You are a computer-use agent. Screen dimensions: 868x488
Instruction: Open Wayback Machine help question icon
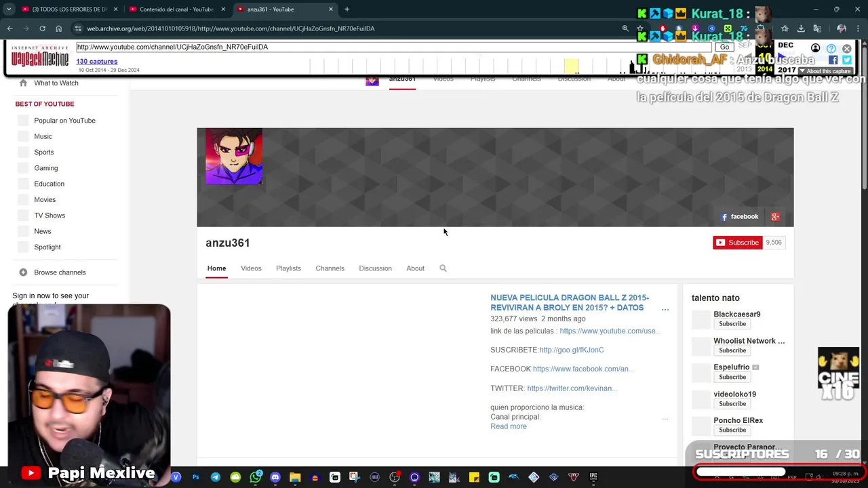click(x=831, y=49)
